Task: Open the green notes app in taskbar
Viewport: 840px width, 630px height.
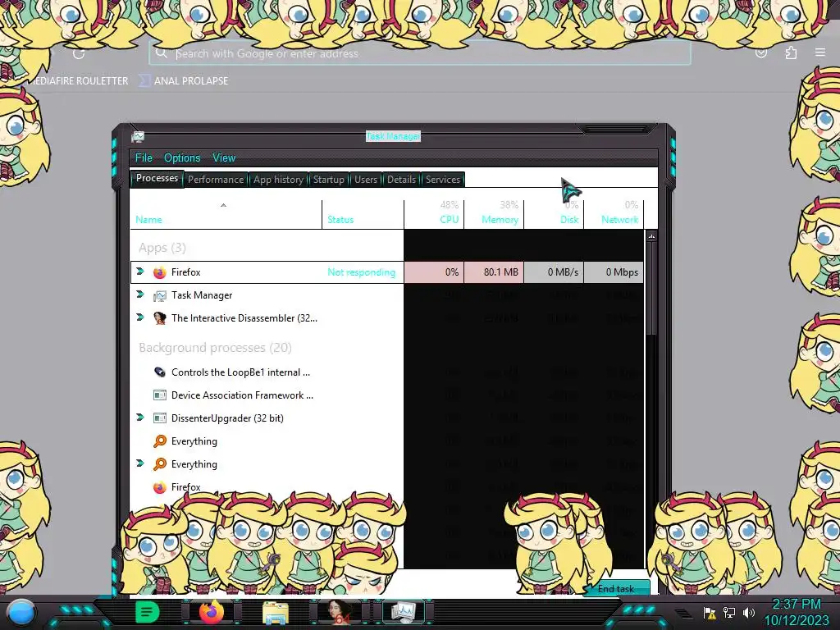Action: [x=148, y=612]
